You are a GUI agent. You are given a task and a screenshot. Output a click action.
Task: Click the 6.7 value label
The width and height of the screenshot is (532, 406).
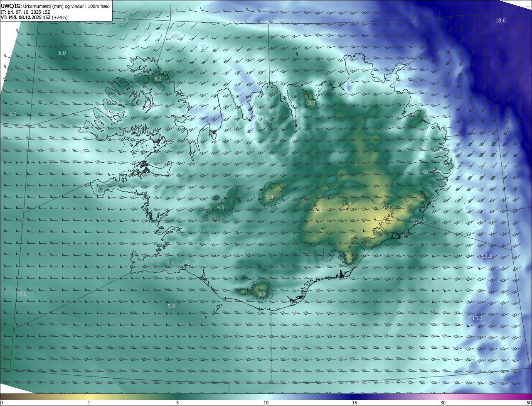[124, 20]
